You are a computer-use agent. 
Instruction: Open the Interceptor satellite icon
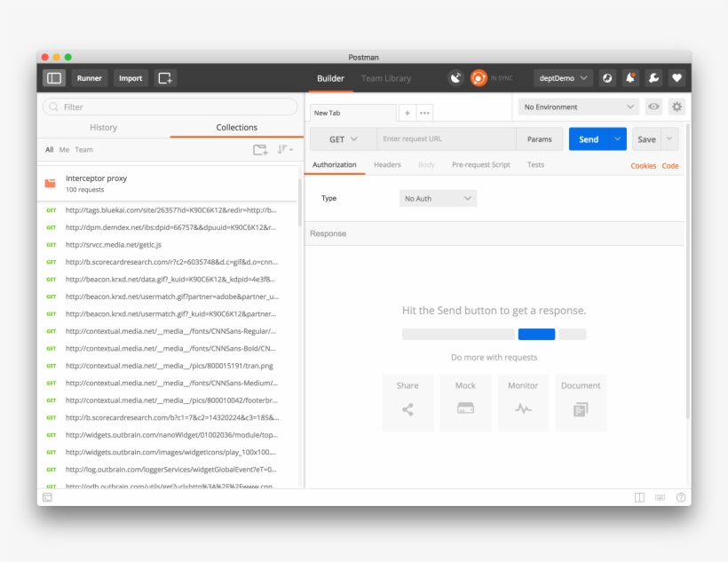[x=456, y=78]
